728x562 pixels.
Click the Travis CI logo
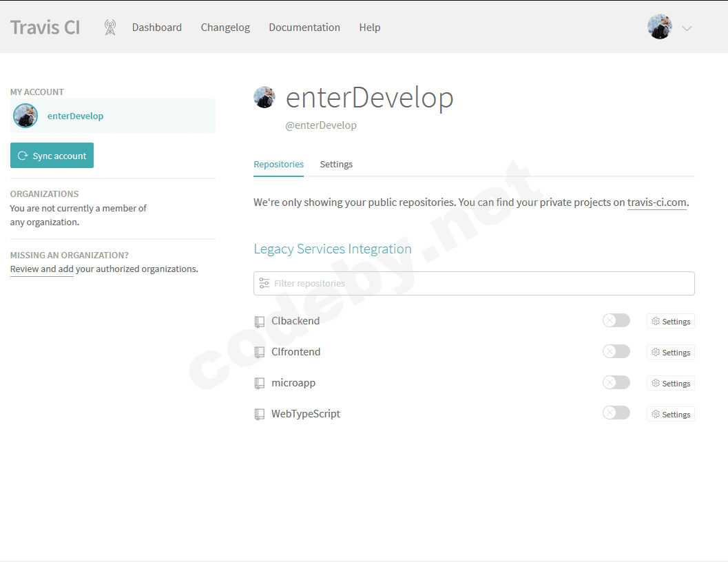pos(45,28)
